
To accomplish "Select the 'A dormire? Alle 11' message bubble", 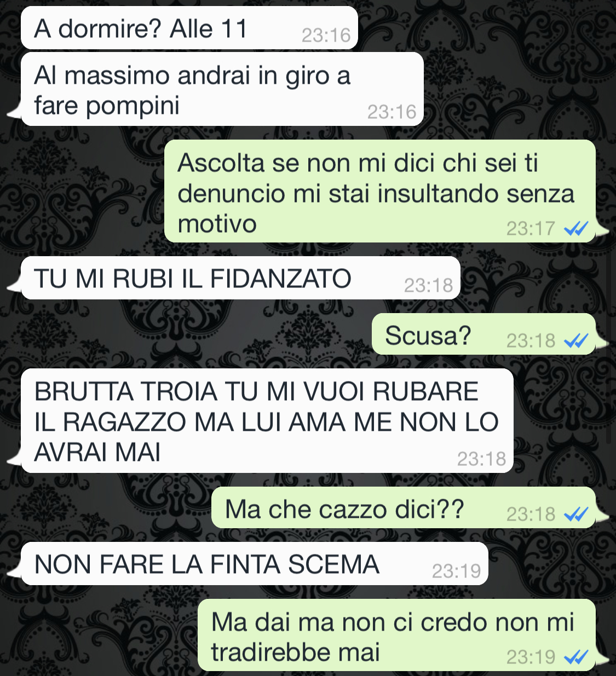I will (x=189, y=28).
